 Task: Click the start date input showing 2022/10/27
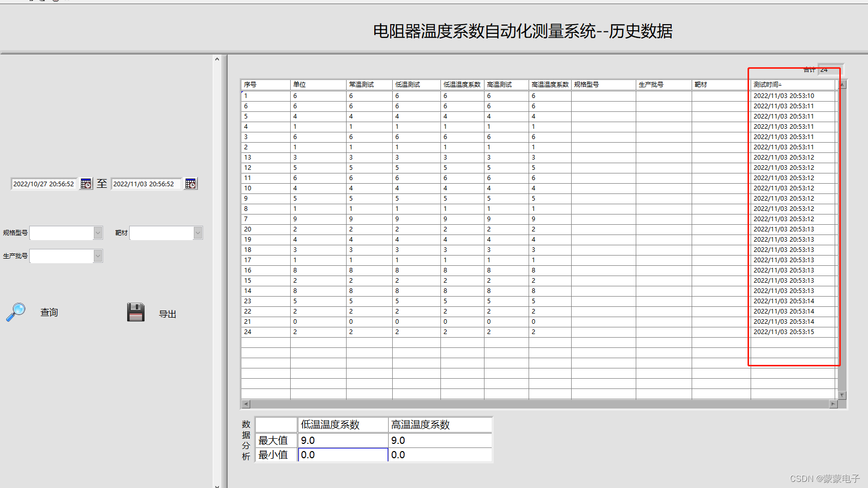pyautogui.click(x=44, y=183)
